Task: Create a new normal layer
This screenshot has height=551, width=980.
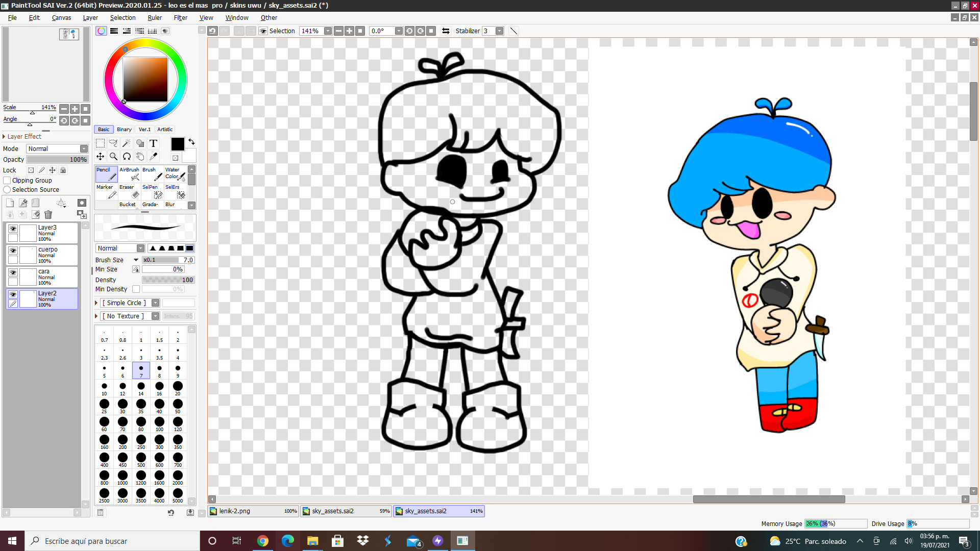Action: tap(10, 203)
